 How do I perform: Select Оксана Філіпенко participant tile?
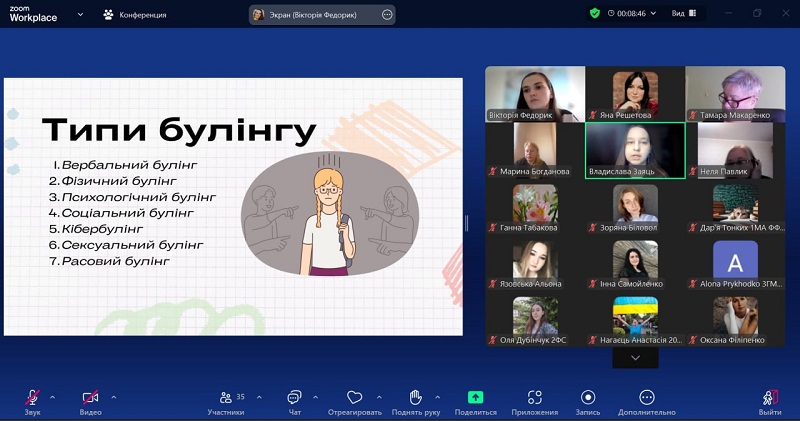(735, 318)
